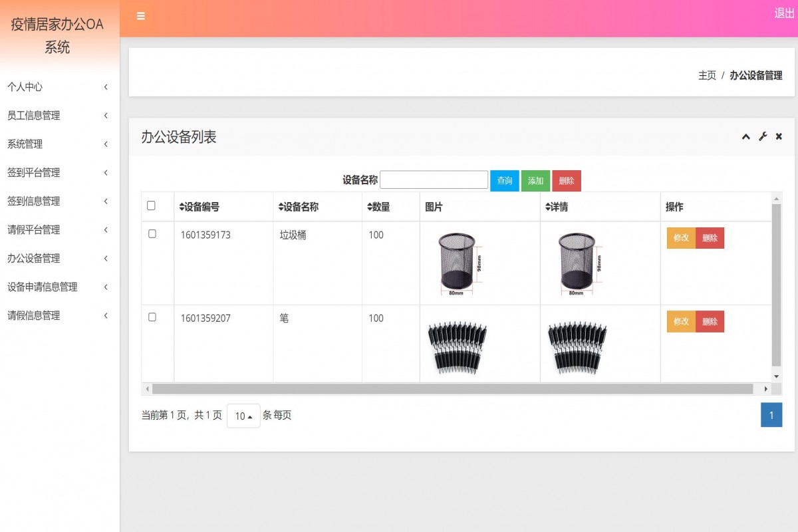Open the per-page count dropdown showing 10
Screen dimensions: 798x532
coord(243,415)
